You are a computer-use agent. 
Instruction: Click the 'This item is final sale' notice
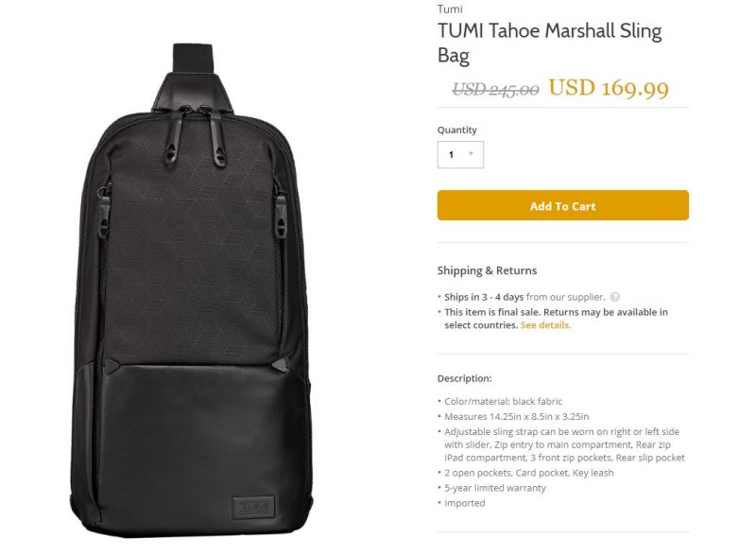coord(556,319)
